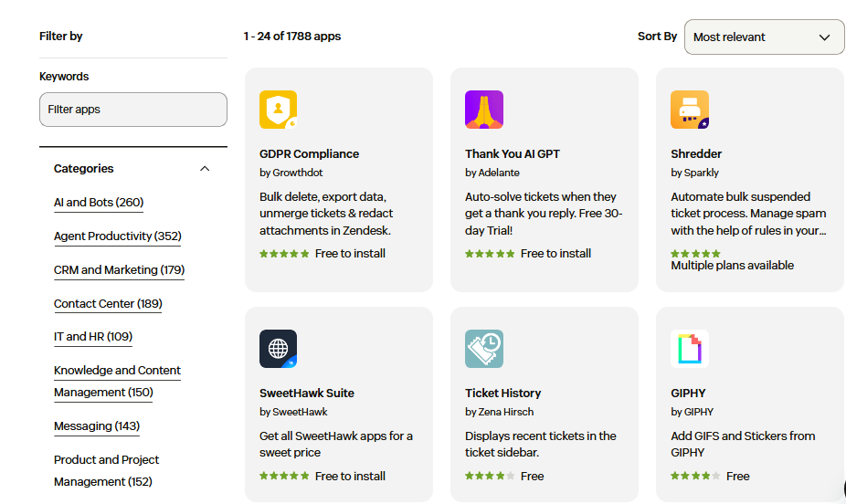The height and width of the screenshot is (504, 846).
Task: Open the GDPR Compliance app title
Action: [309, 154]
